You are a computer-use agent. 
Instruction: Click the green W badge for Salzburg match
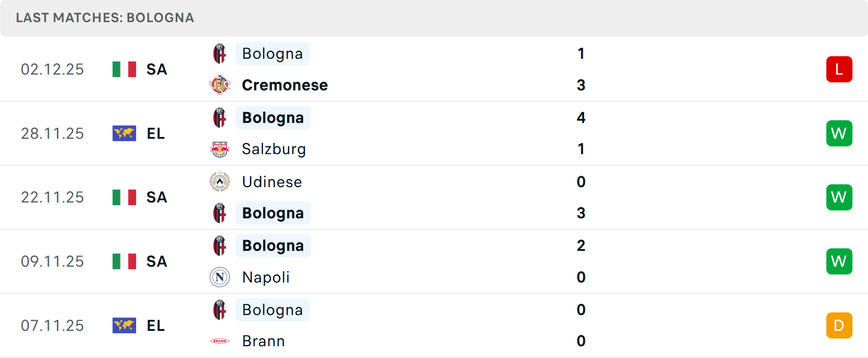839,133
